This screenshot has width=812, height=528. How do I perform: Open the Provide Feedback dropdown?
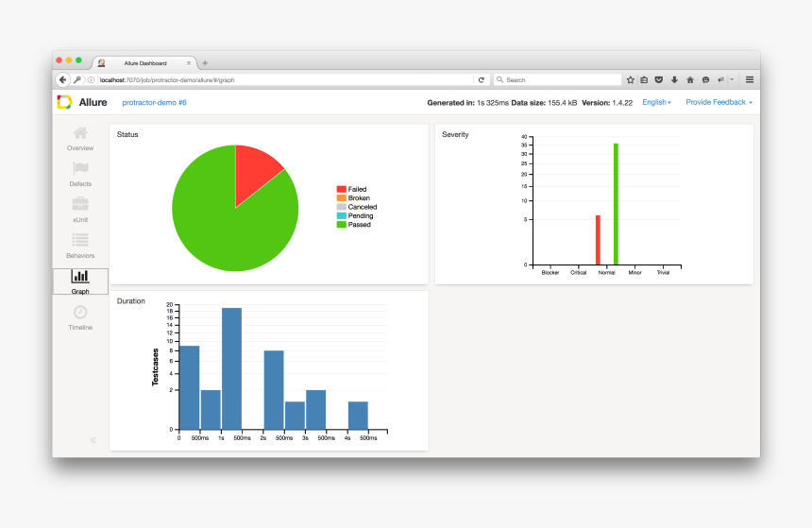(x=719, y=102)
